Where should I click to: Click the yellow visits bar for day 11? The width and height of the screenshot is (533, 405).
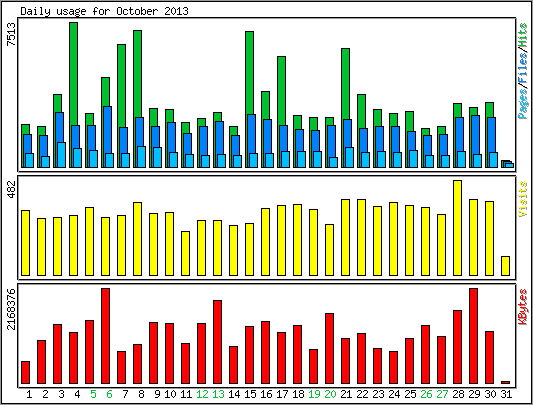pos(185,253)
